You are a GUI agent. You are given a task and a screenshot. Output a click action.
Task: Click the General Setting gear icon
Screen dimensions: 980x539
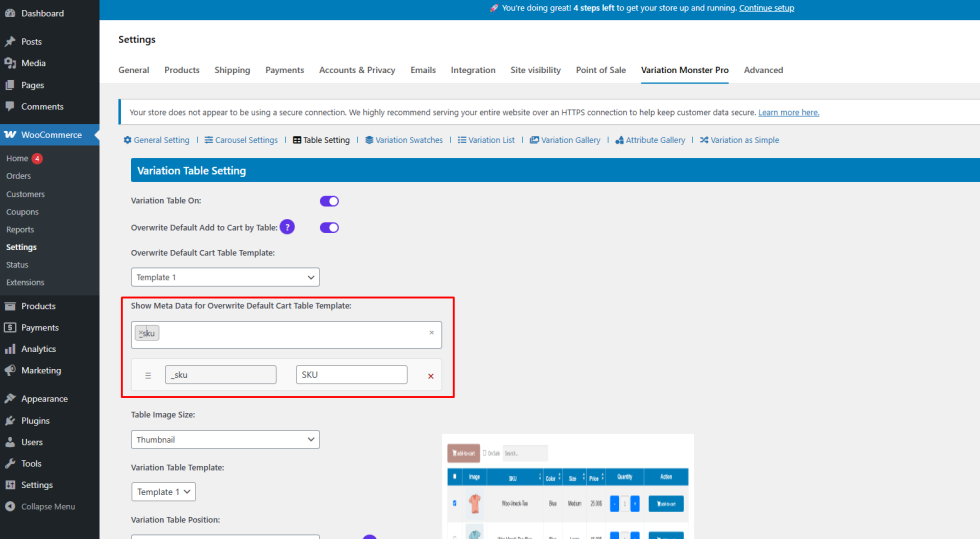point(128,140)
